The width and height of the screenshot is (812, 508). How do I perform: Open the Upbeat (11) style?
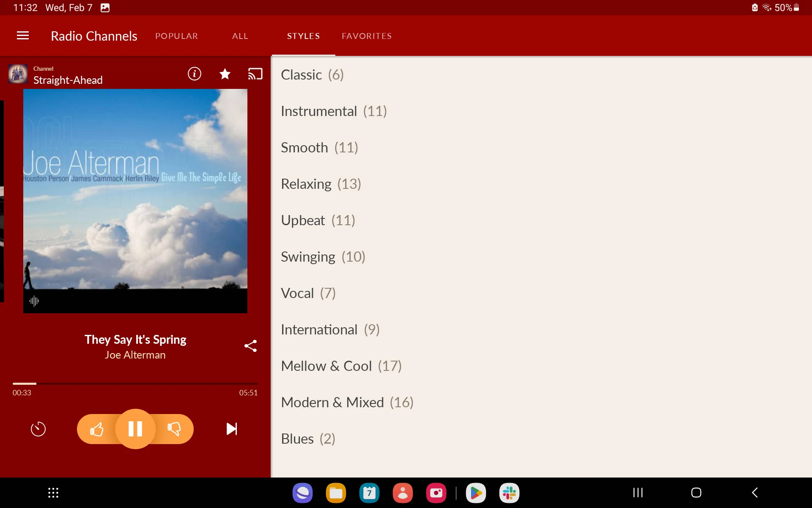tap(541, 221)
